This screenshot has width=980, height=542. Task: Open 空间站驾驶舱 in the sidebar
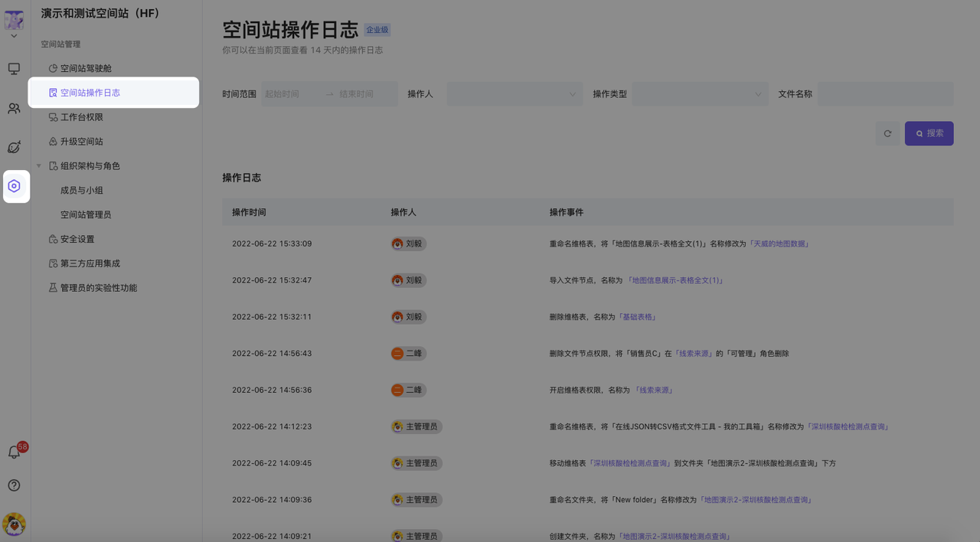point(86,69)
